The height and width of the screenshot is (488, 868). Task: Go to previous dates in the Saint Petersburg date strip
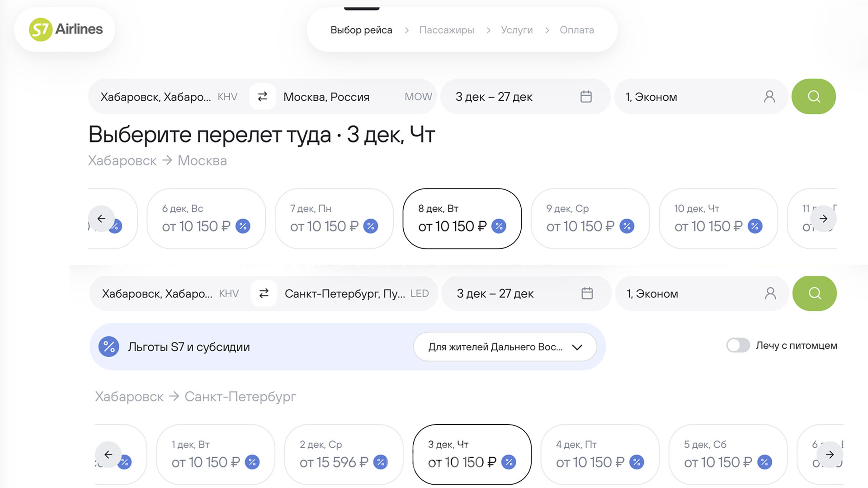[108, 455]
